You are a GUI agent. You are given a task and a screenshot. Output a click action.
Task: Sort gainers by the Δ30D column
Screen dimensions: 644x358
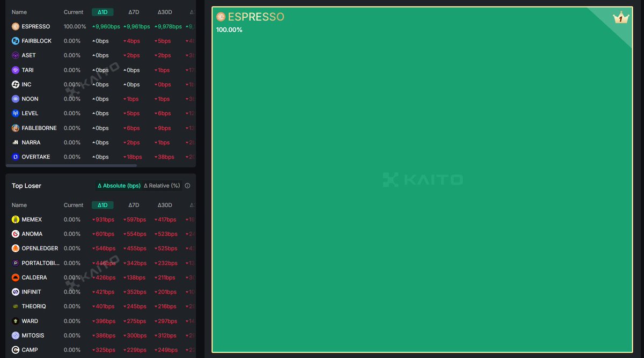click(x=165, y=12)
